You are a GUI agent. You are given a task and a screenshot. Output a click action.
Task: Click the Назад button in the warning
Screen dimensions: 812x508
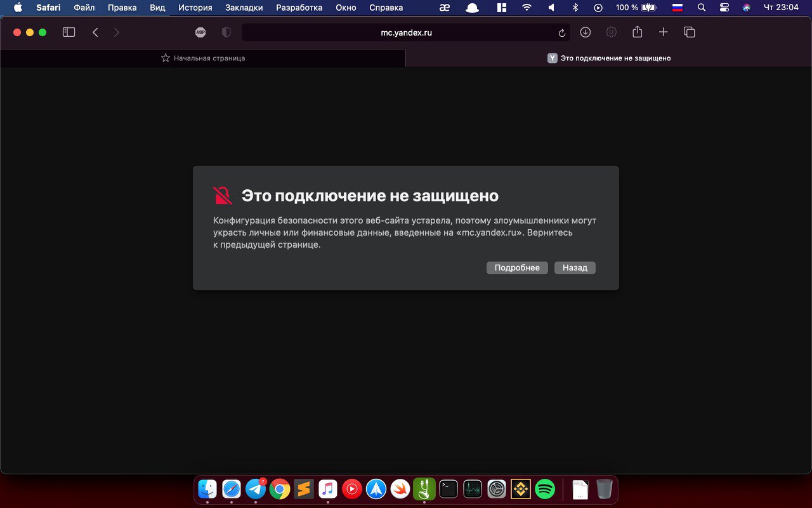pyautogui.click(x=575, y=268)
